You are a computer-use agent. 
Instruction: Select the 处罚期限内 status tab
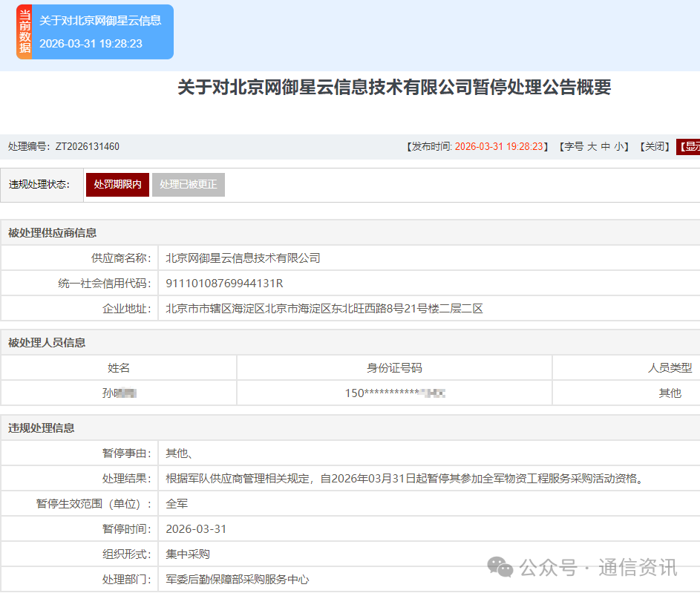(x=117, y=185)
